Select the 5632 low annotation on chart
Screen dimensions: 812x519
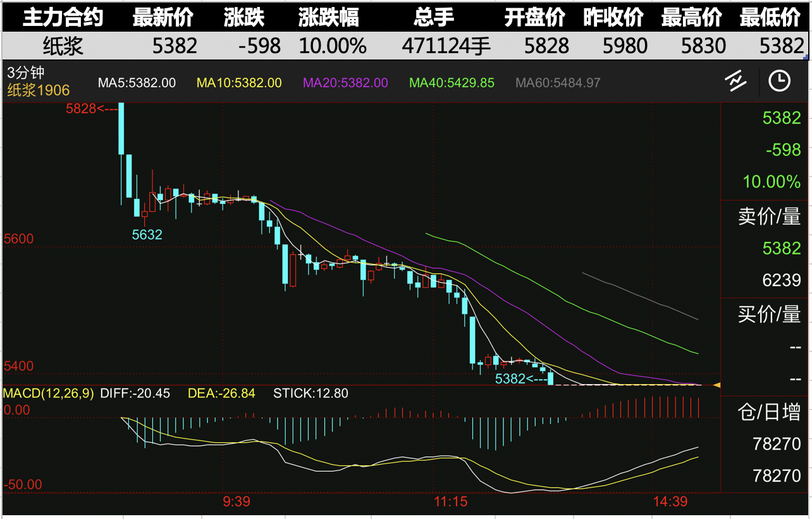point(147,235)
